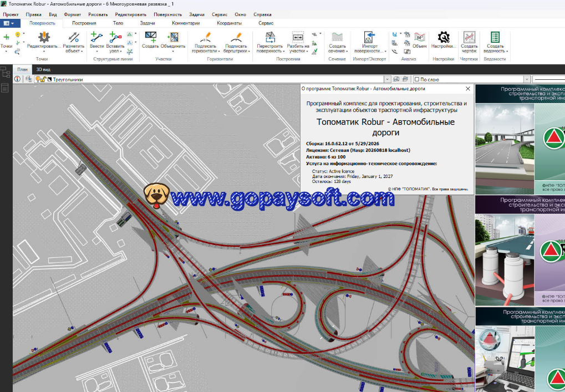Open the lightbulb dropdown arrow in Точки group
The height and width of the screenshot is (392, 565).
(24, 34)
